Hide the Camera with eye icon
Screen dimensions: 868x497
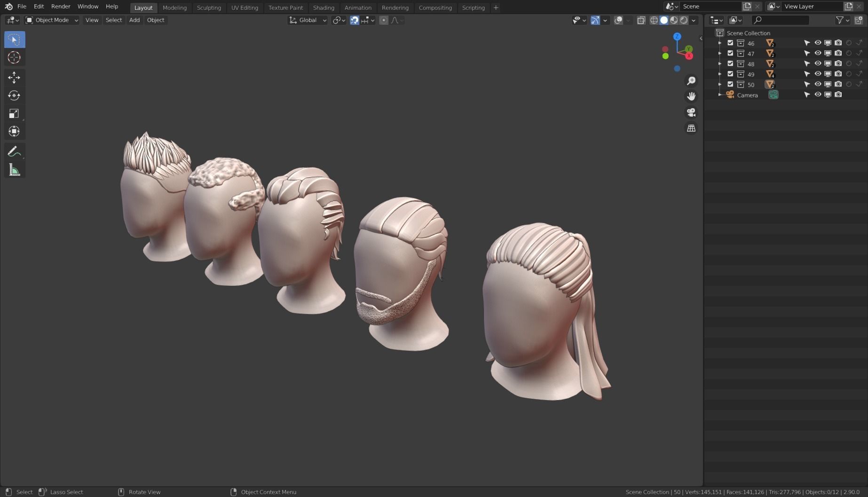click(818, 95)
